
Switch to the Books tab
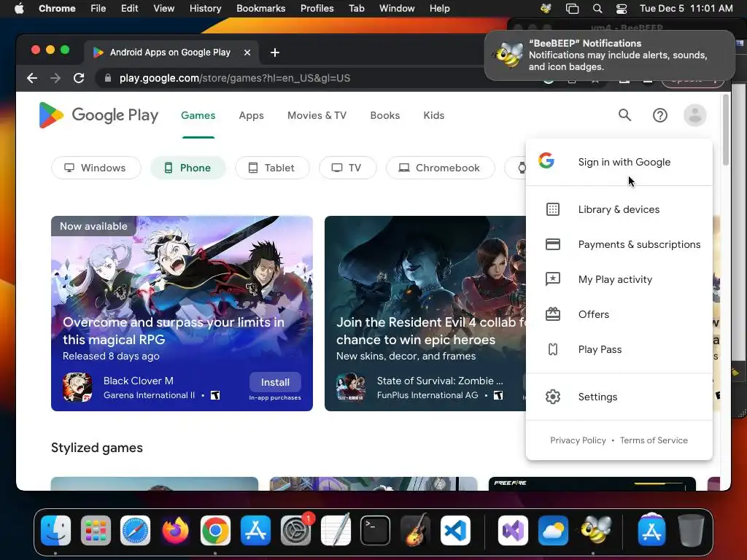click(x=385, y=115)
